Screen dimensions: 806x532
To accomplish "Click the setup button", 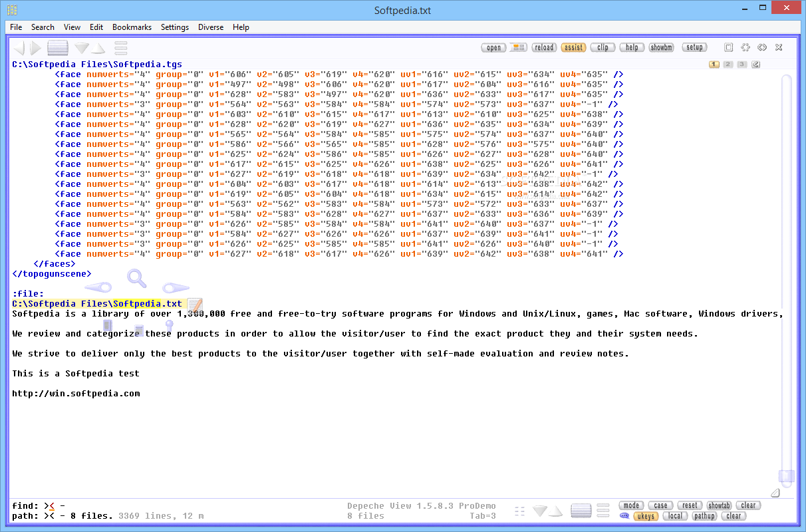I will click(694, 47).
